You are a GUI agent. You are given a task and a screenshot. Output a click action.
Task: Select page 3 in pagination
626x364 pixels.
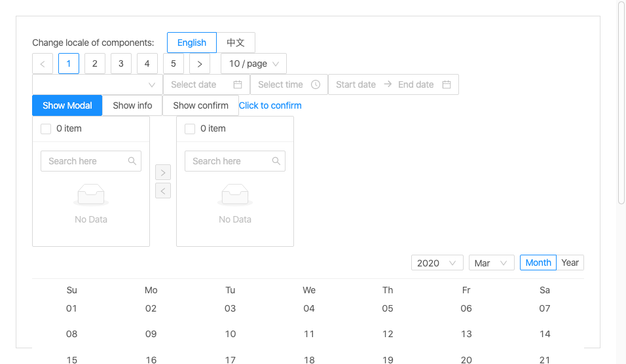coord(121,64)
